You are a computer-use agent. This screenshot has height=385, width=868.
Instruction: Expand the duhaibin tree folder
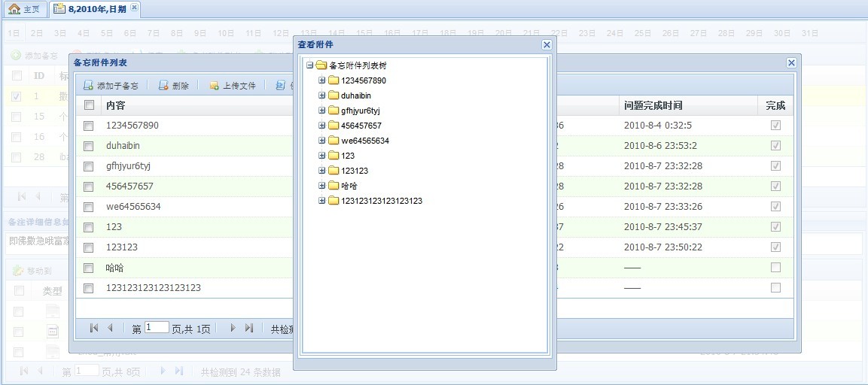(321, 95)
